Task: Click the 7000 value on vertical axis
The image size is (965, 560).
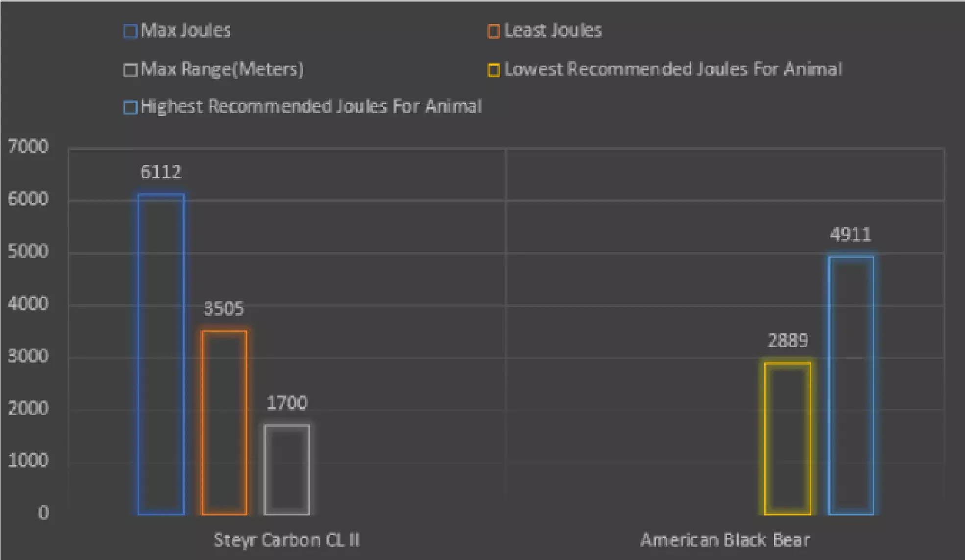Action: pos(28,146)
